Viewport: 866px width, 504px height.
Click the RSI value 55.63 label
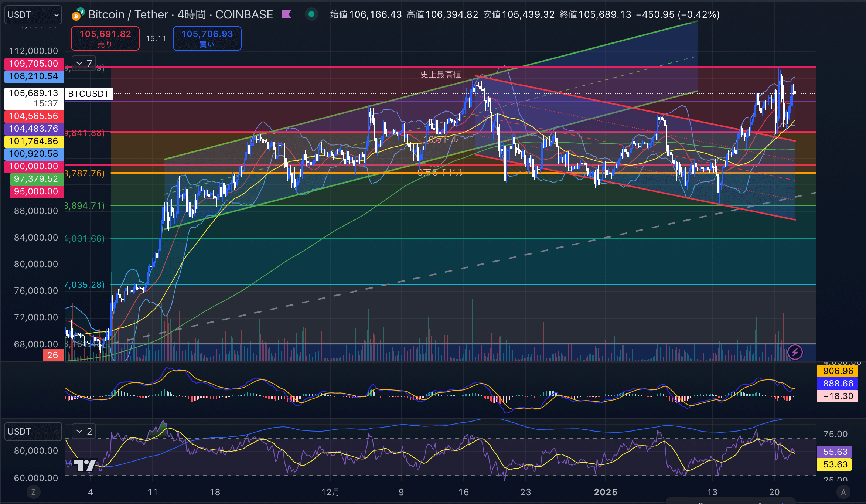835,452
